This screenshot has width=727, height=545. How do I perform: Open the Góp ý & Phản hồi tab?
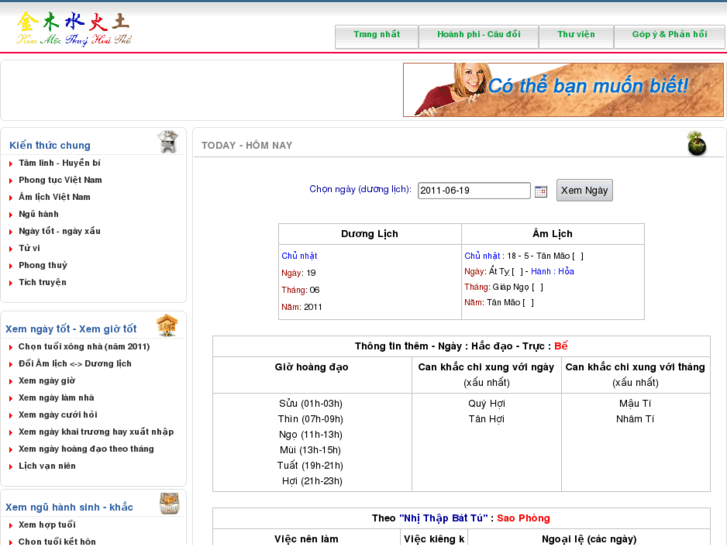[669, 35]
